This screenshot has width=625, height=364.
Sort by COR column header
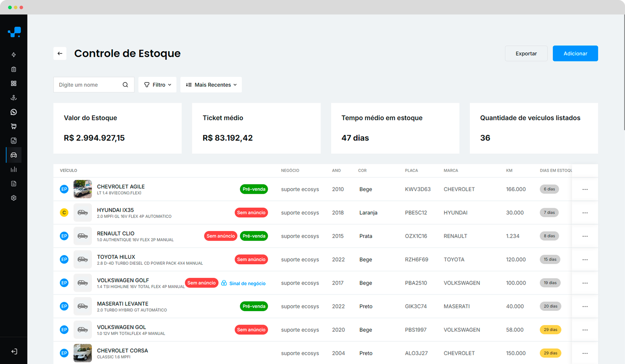coord(362,171)
